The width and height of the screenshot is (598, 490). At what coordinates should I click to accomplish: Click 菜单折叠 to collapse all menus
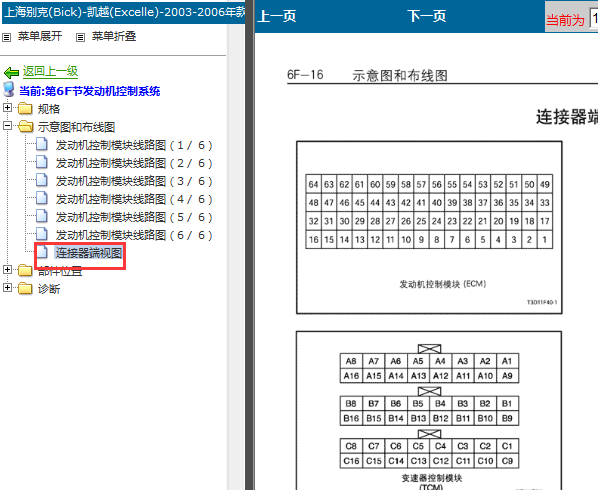tap(114, 37)
